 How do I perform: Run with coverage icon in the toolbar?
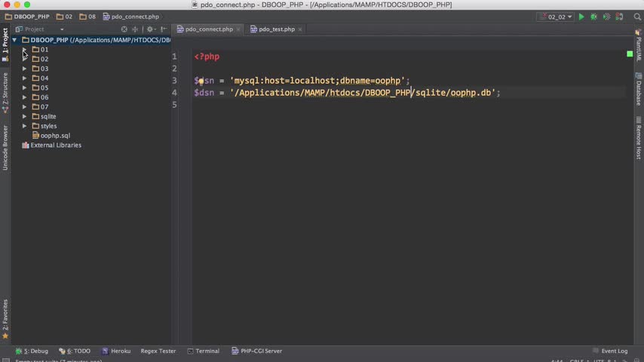pos(606,17)
